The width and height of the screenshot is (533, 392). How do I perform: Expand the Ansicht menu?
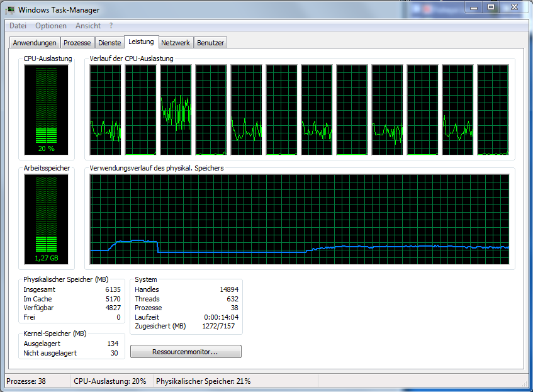(x=88, y=26)
